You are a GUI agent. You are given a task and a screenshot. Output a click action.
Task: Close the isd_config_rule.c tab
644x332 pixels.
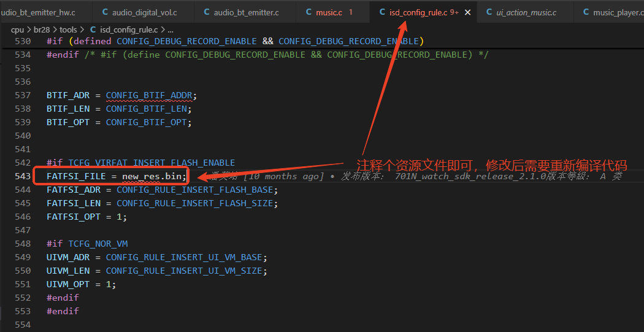pyautogui.click(x=467, y=12)
